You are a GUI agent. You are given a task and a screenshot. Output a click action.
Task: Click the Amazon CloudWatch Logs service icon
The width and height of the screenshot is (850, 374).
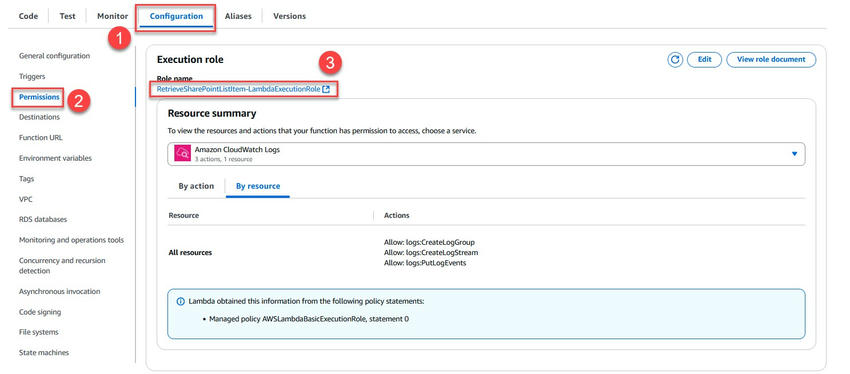[183, 154]
